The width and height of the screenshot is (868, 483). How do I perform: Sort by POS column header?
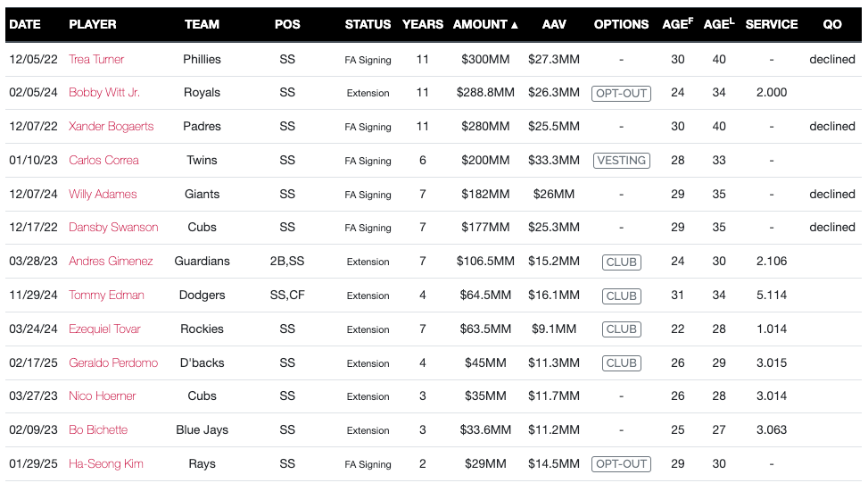click(287, 24)
